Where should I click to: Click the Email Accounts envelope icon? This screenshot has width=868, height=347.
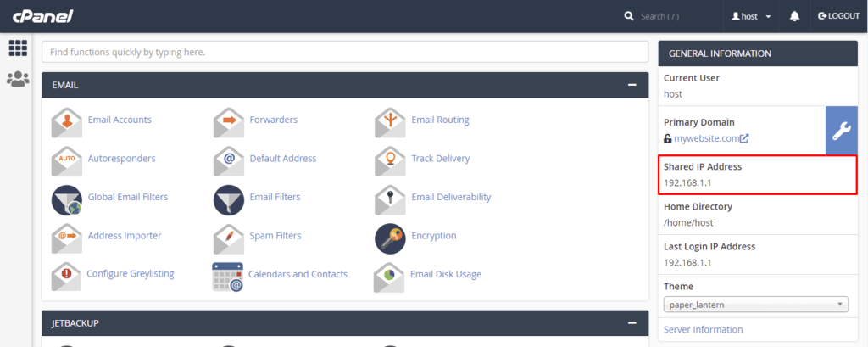pyautogui.click(x=67, y=122)
